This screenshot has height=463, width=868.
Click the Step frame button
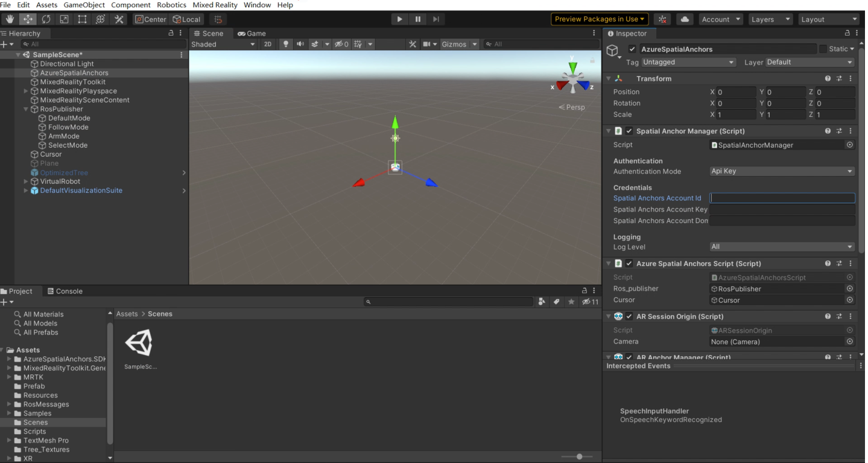[436, 19]
